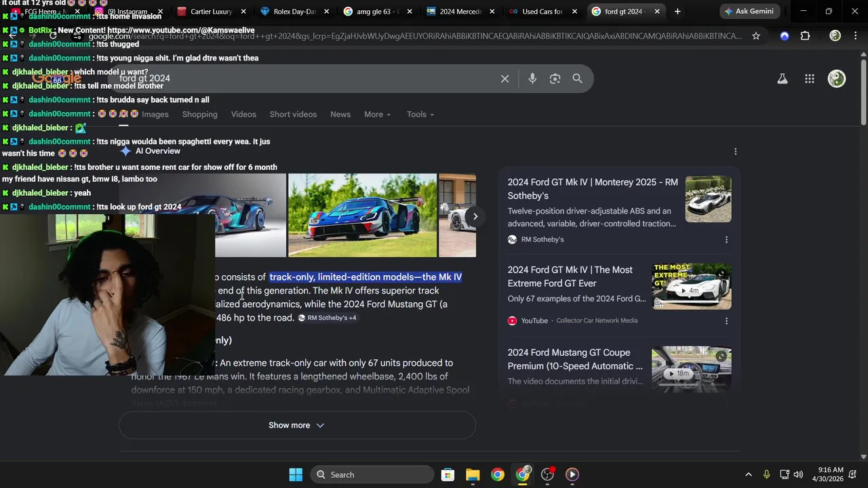The height and width of the screenshot is (488, 868).
Task: Open File Explorer from taskbar
Action: [x=473, y=474]
